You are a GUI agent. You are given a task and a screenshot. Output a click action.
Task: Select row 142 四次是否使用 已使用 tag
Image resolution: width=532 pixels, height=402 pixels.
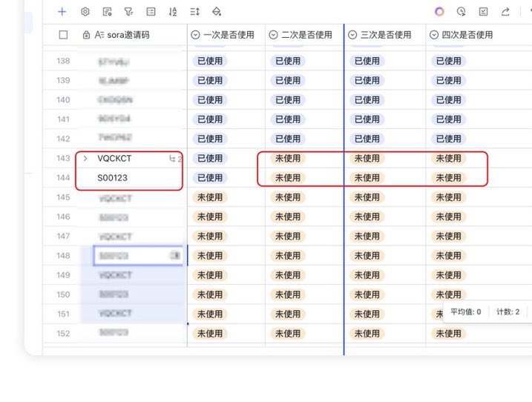point(449,139)
